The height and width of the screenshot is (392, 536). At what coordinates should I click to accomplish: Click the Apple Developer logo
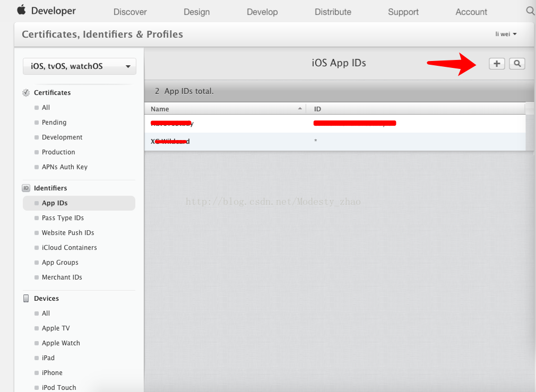[x=47, y=11]
